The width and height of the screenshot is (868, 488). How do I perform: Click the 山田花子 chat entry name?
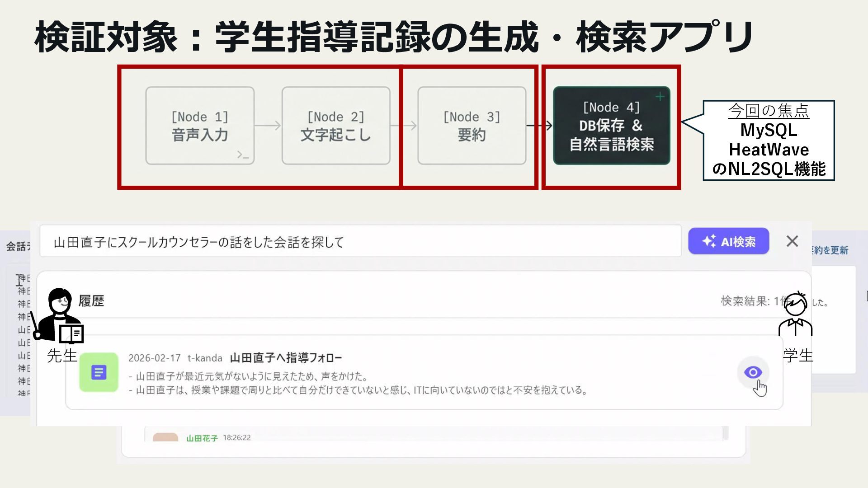[x=202, y=438]
